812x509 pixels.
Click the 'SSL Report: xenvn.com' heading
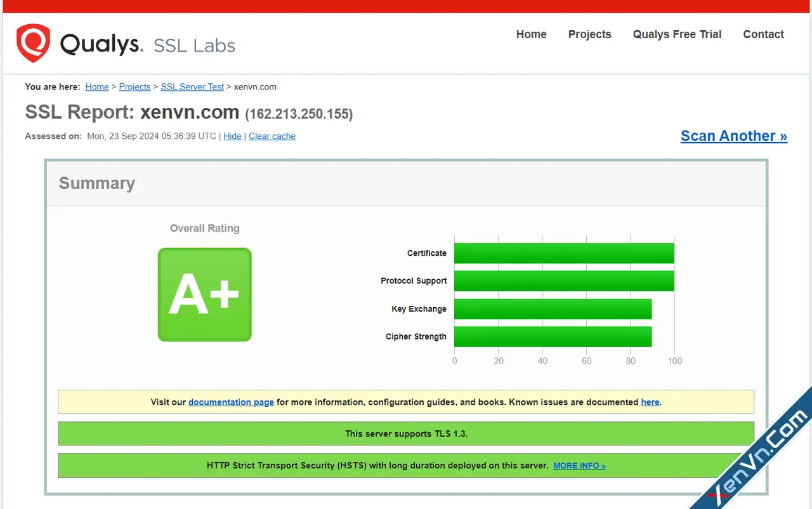click(x=132, y=112)
